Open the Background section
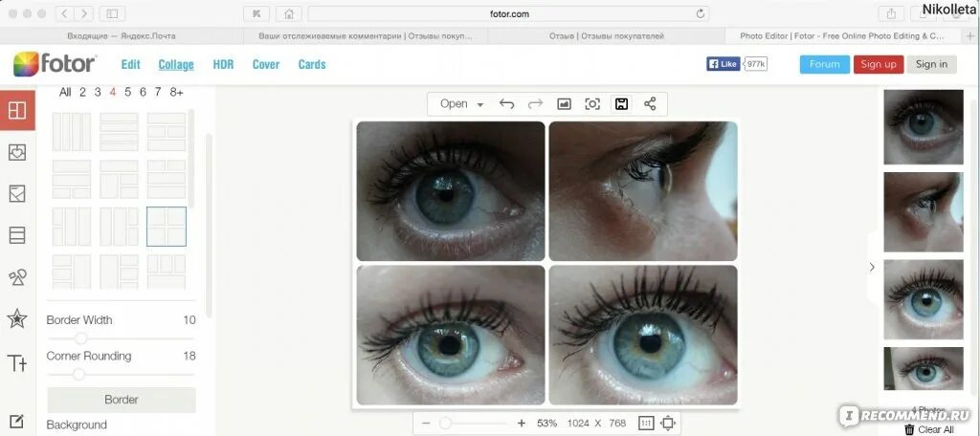Image resolution: width=980 pixels, height=436 pixels. point(77,425)
